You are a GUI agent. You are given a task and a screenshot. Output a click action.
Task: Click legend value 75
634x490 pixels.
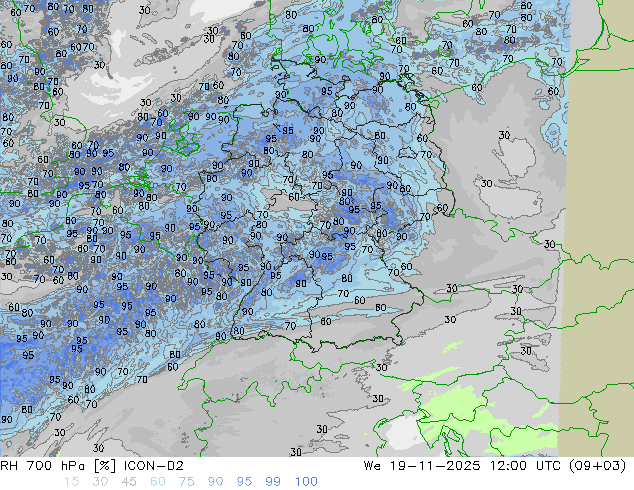click(186, 482)
